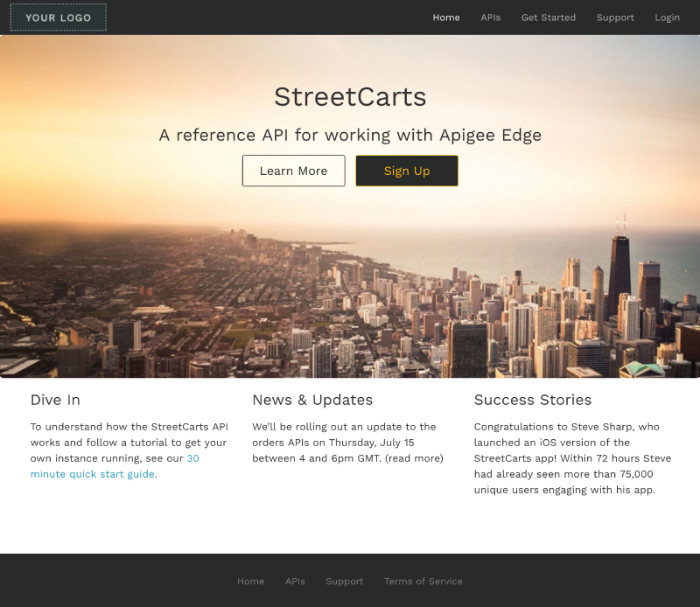Viewport: 700px width, 607px height.
Task: Open Support from the footer links
Action: (344, 582)
